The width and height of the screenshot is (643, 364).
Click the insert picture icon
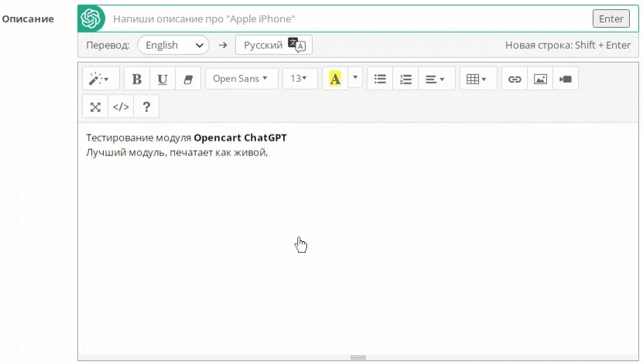click(540, 79)
